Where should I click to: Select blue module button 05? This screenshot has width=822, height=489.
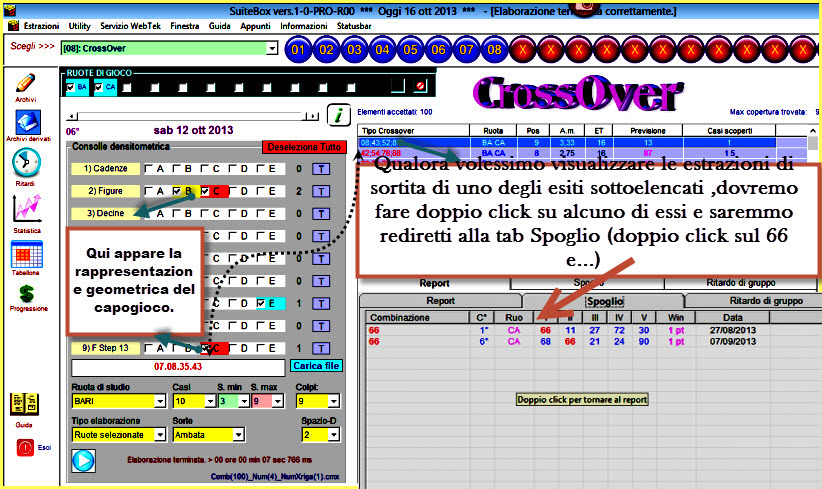click(x=410, y=50)
